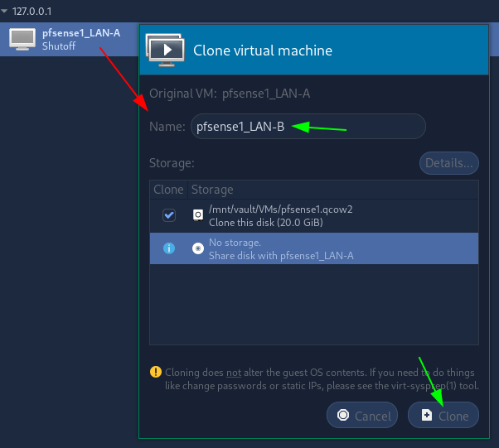Click the Clone column header

168,190
